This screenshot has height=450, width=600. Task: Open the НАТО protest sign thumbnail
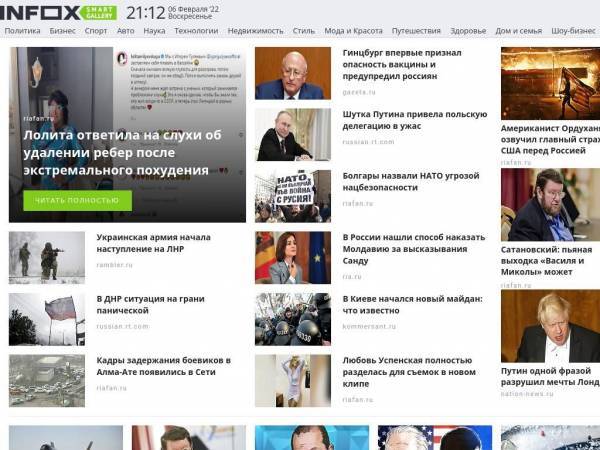[293, 196]
